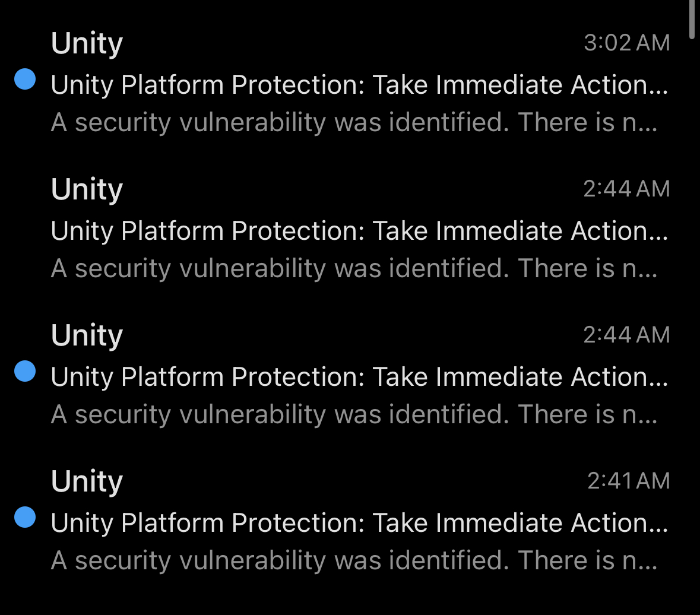Select the Unity sender name on the read 2:44 AM email
This screenshot has width=700, height=615.
click(87, 189)
